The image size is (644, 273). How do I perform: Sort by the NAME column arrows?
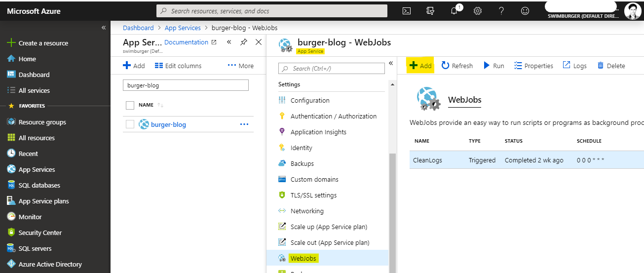(160, 105)
